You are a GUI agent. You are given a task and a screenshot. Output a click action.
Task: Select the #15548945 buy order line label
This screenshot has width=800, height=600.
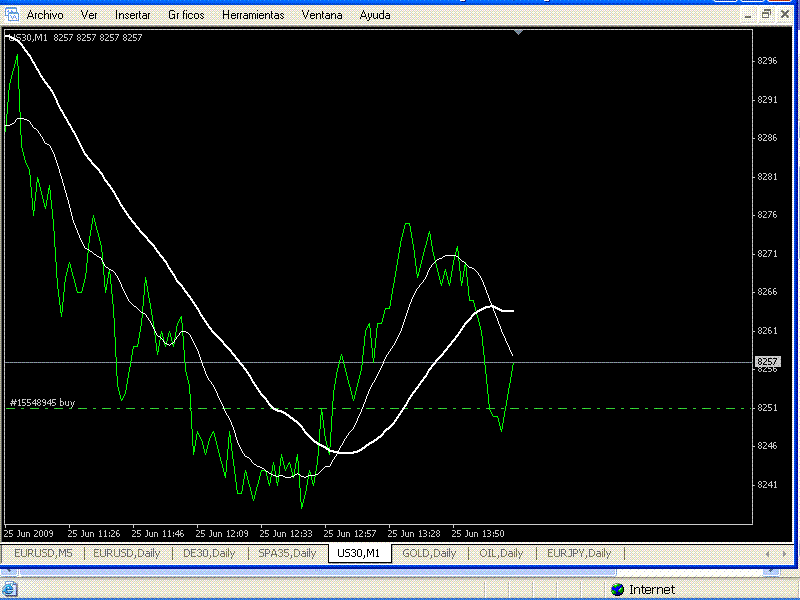point(42,402)
